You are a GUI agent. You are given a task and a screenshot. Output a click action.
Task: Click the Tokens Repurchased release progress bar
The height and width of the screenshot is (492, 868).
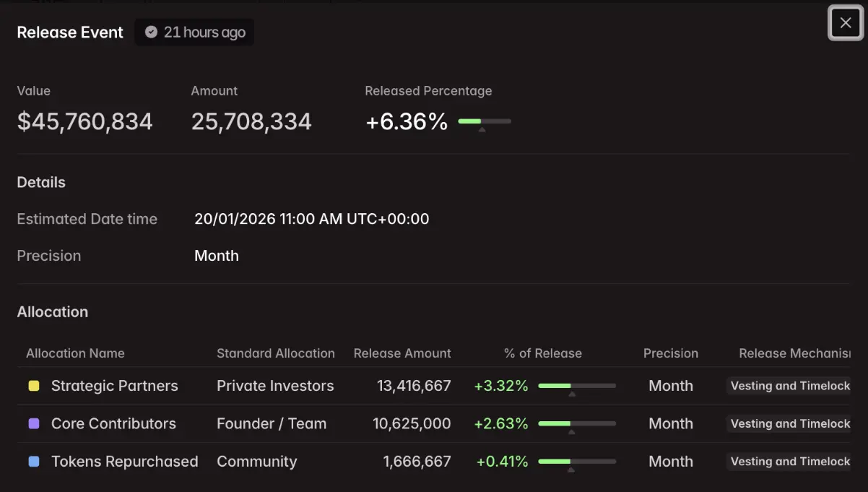pyautogui.click(x=577, y=461)
